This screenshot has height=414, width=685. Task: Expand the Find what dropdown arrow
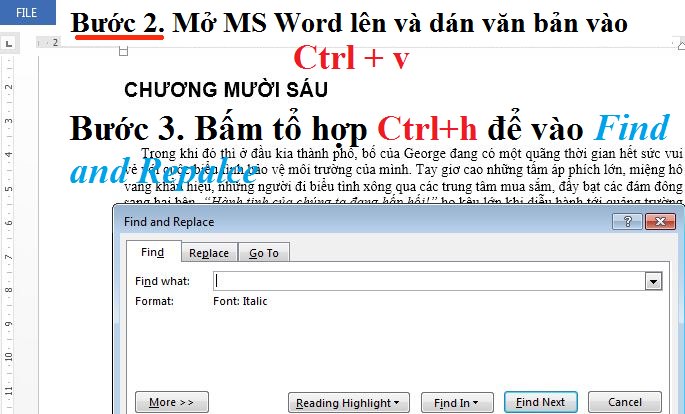click(653, 281)
